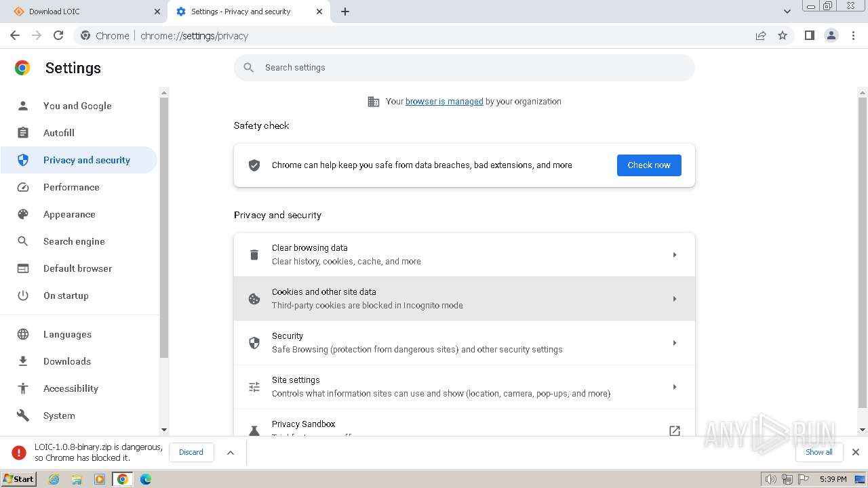Open Autofill settings section
Screen dimensions: 868x488
tap(79, 133)
